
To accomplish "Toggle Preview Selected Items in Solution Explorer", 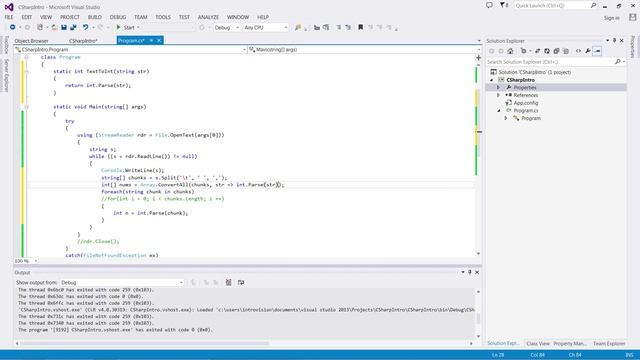I will point(597,51).
